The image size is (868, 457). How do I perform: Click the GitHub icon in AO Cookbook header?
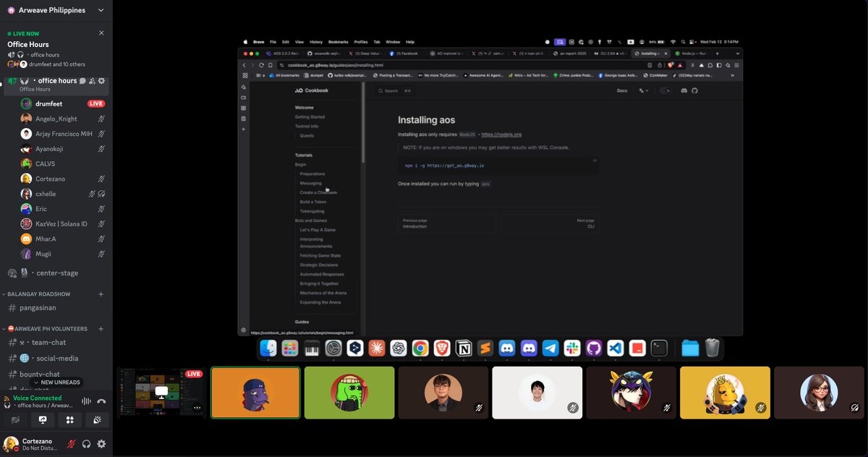694,90
